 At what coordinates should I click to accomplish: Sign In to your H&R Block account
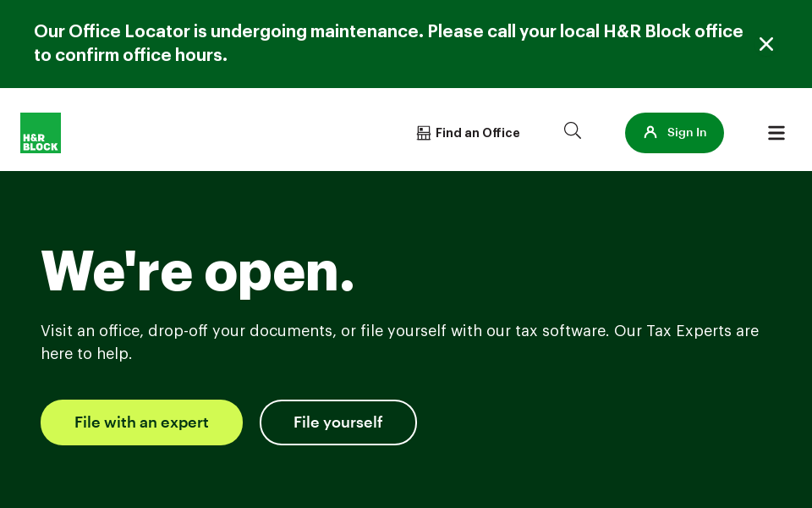pyautogui.click(x=674, y=133)
